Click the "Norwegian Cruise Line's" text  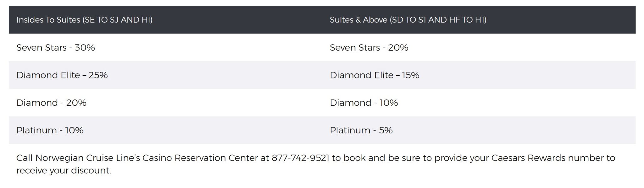tap(88, 158)
